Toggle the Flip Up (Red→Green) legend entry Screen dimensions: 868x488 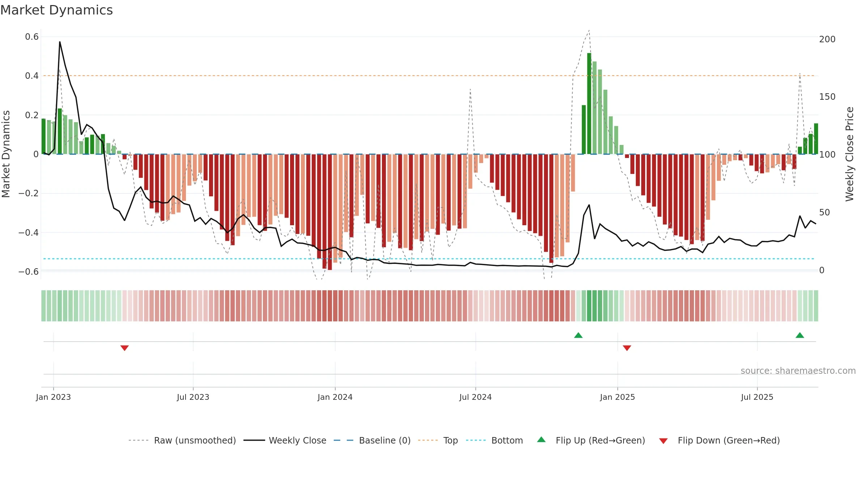[x=591, y=440]
